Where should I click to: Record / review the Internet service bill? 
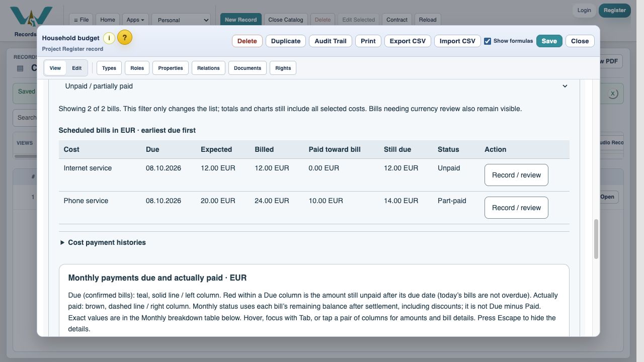click(x=516, y=175)
